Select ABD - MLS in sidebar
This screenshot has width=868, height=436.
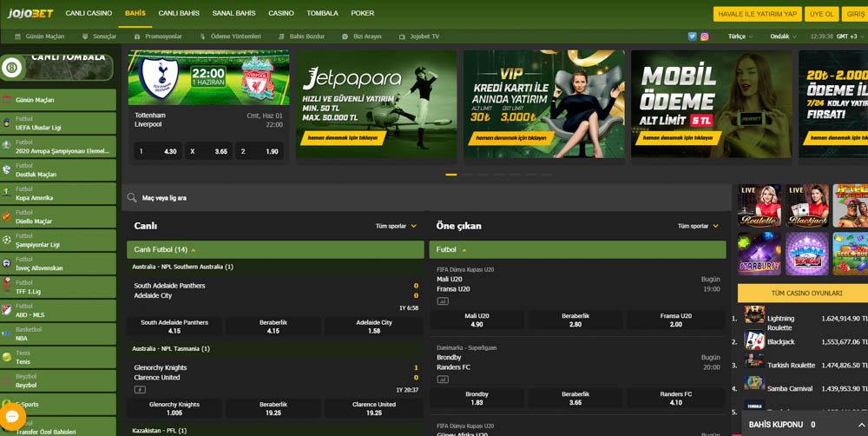point(58,311)
